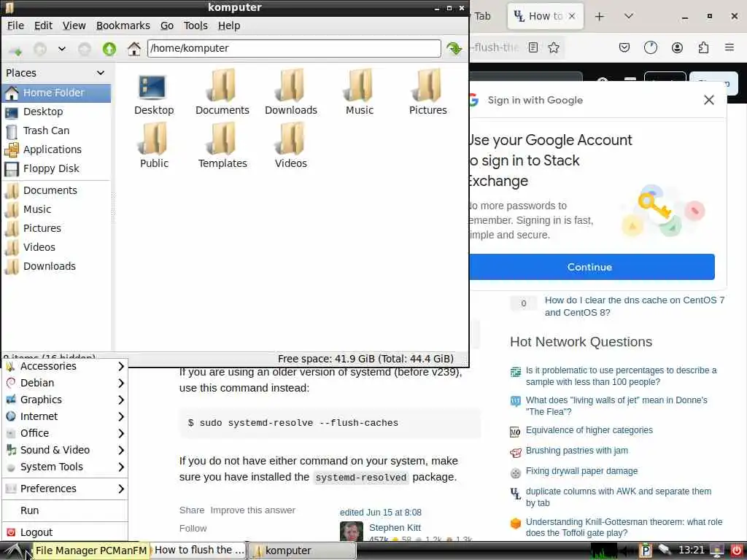Click the new tab icon in PCManFM toolbar
Viewport: 747px width, 560px height.
(15, 49)
